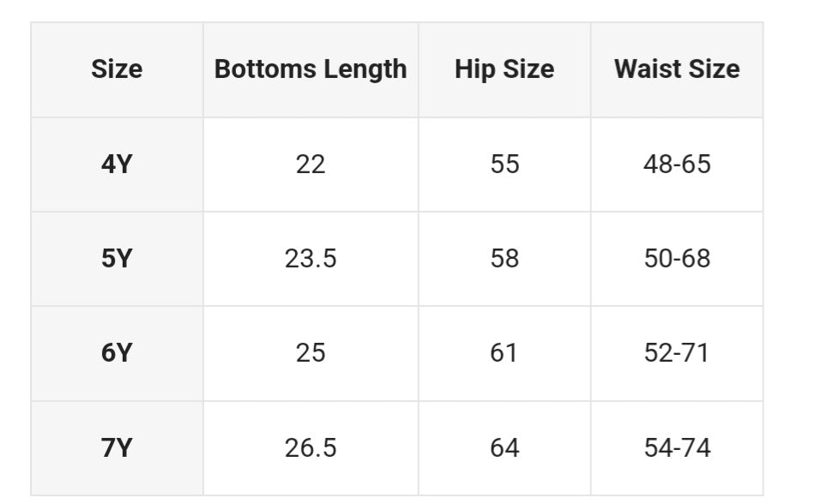The image size is (833, 504).
Task: Choose waist size range 48-65
Action: pyautogui.click(x=677, y=164)
